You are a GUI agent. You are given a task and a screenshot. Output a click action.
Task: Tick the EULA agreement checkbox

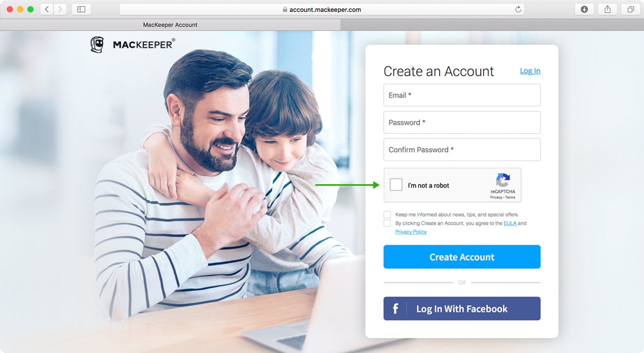tap(387, 223)
